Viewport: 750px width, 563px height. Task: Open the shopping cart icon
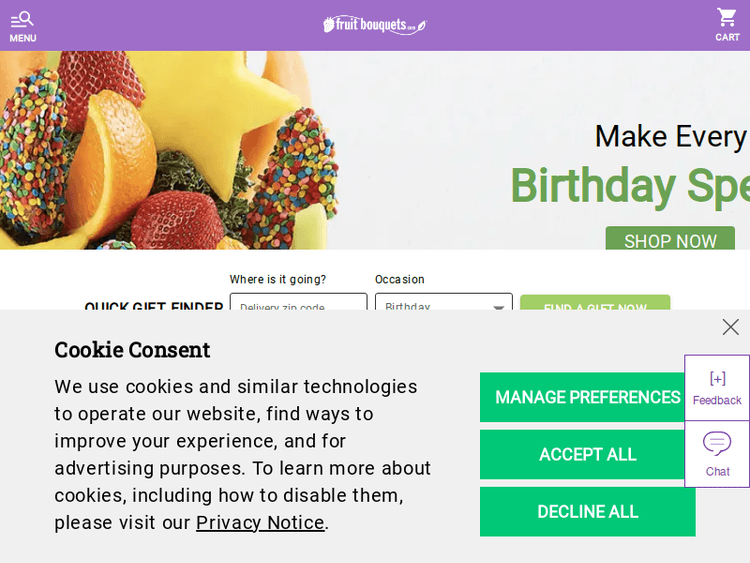point(727,18)
